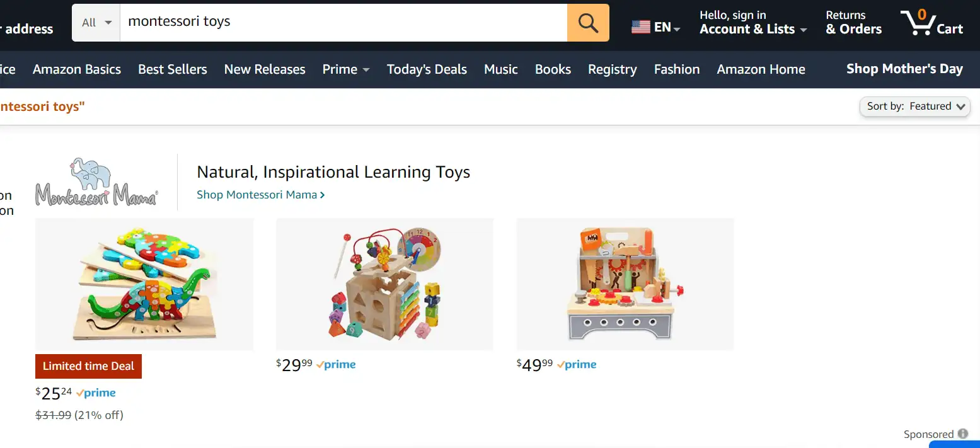The height and width of the screenshot is (448, 980).
Task: Open the Today's Deals tab
Action: click(427, 69)
